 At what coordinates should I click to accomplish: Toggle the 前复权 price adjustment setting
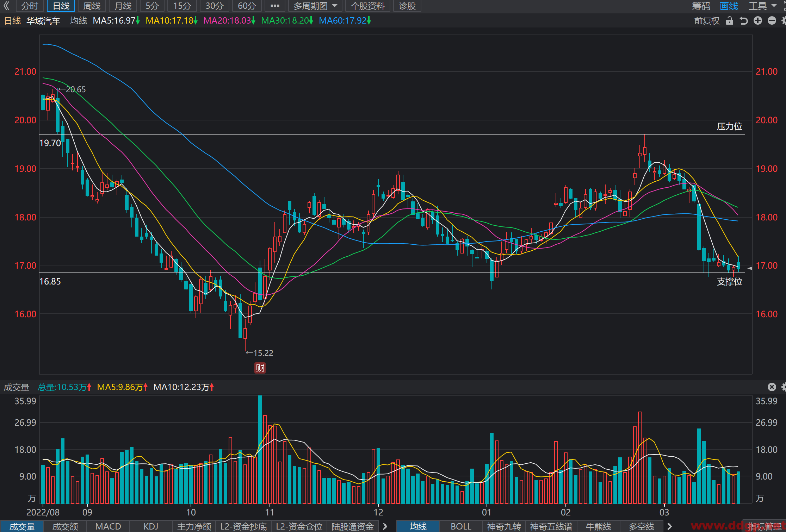pyautogui.click(x=707, y=21)
